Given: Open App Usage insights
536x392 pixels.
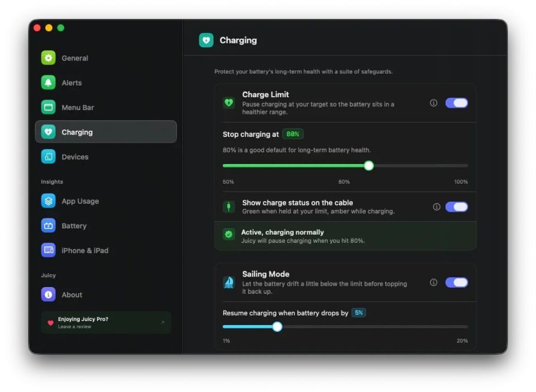Looking at the screenshot, I should 106,200.
